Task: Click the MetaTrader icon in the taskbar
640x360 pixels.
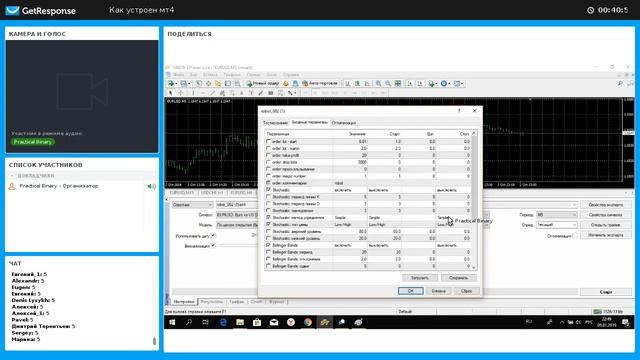Action: coord(324,322)
